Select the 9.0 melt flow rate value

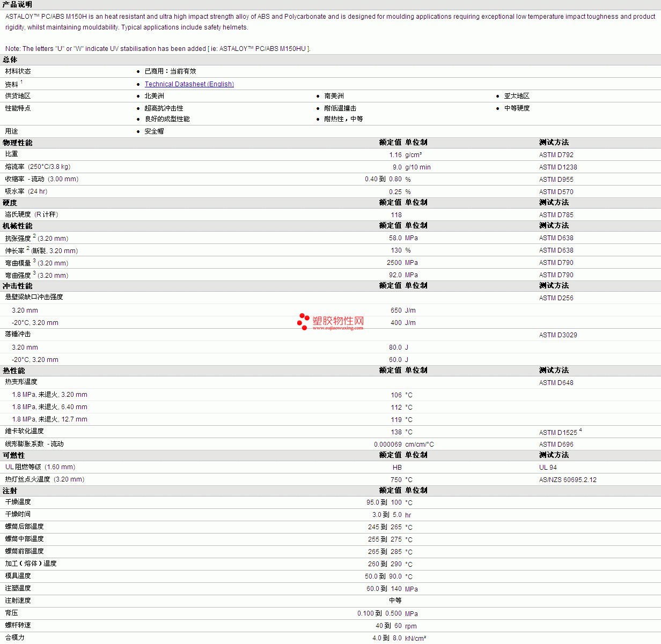(x=397, y=167)
